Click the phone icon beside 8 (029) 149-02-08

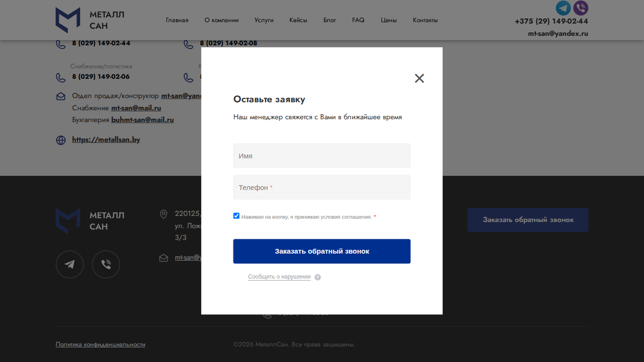(189, 44)
